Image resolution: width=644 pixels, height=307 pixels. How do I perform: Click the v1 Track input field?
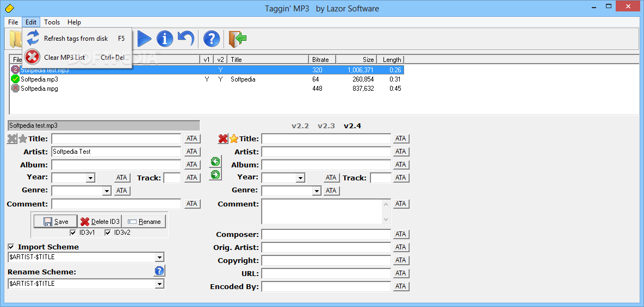click(x=172, y=178)
